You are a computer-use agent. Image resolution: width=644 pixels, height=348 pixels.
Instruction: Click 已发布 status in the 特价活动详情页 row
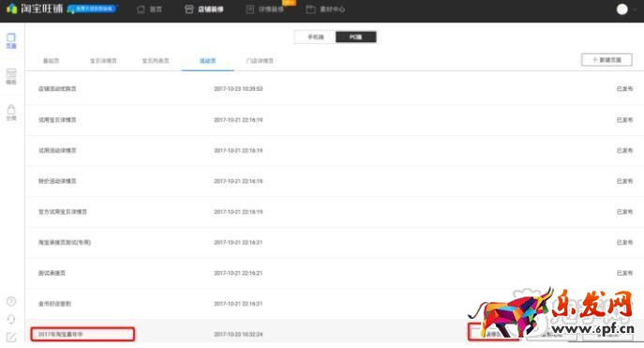[624, 181]
